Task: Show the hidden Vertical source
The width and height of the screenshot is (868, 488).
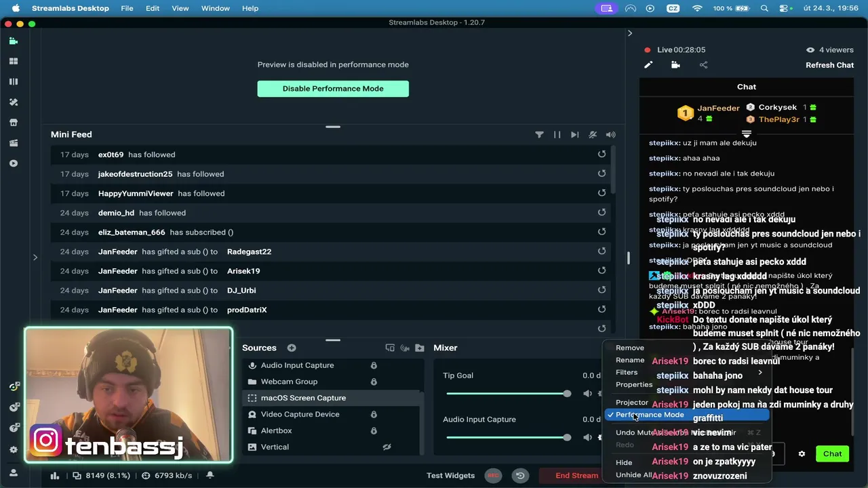Action: click(x=387, y=447)
